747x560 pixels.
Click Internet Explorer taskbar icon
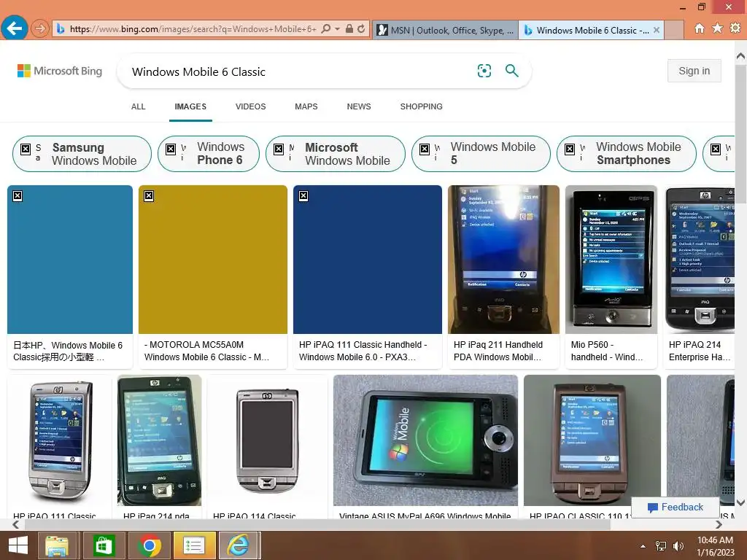pyautogui.click(x=239, y=545)
